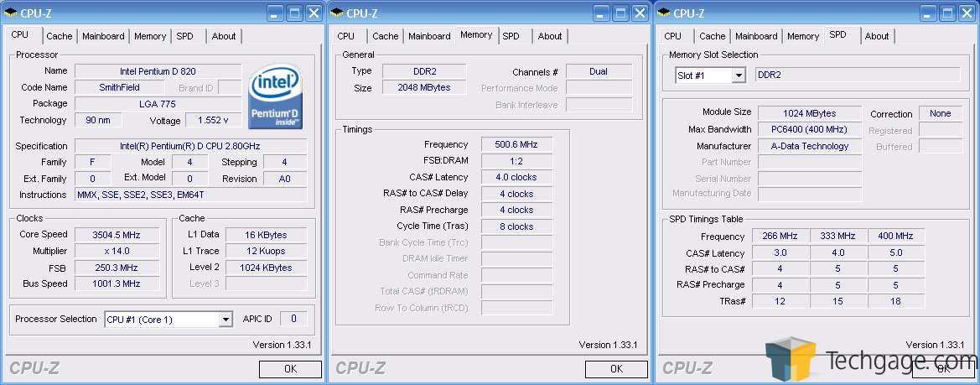Click the FSB value 250.3 MHz
This screenshot has height=385, width=980.
coord(117,268)
